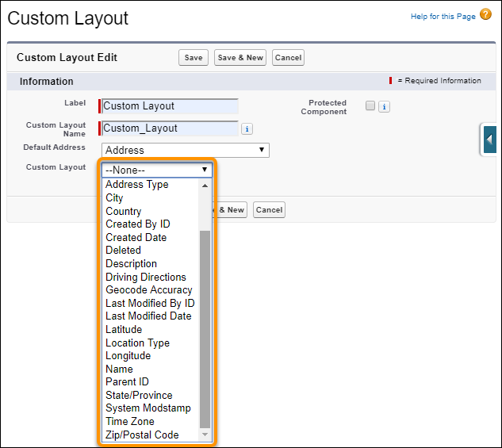Select Last Modified By ID option
The height and width of the screenshot is (448, 502).
point(150,304)
